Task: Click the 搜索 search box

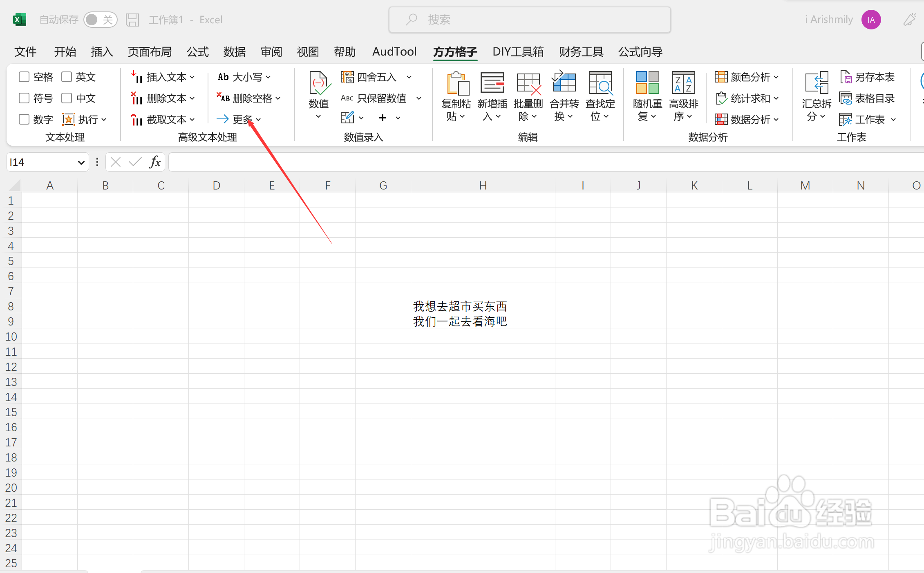Action: tap(530, 20)
